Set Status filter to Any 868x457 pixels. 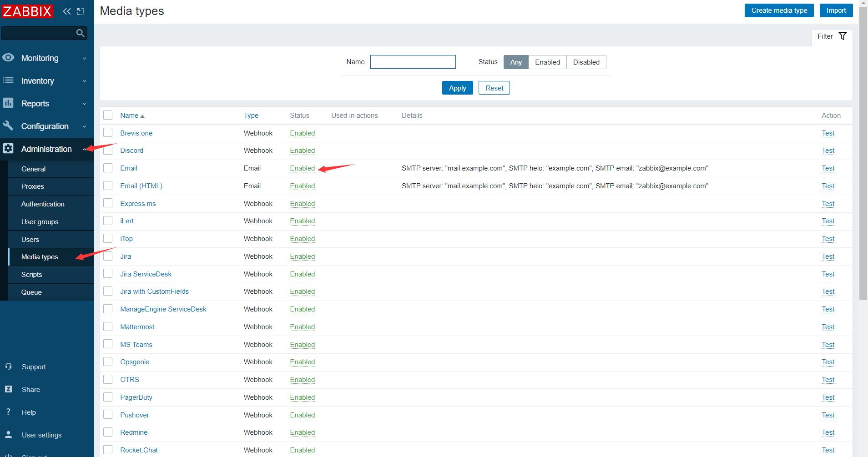(516, 62)
